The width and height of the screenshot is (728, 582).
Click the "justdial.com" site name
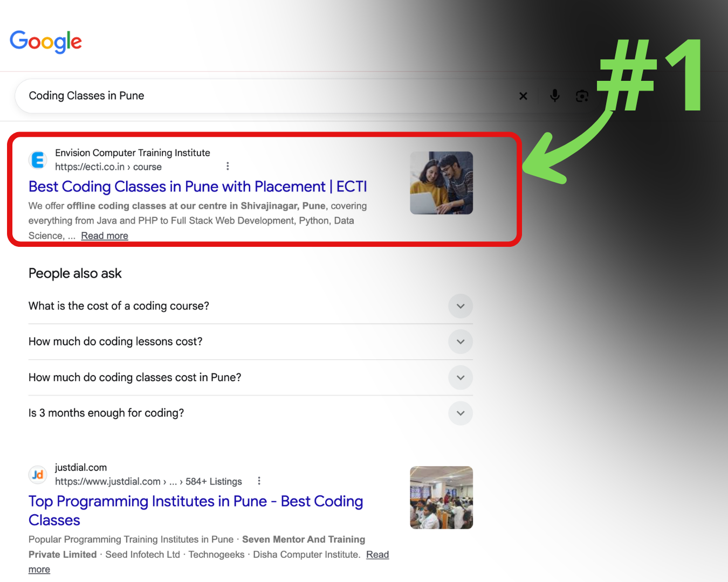[x=81, y=468]
